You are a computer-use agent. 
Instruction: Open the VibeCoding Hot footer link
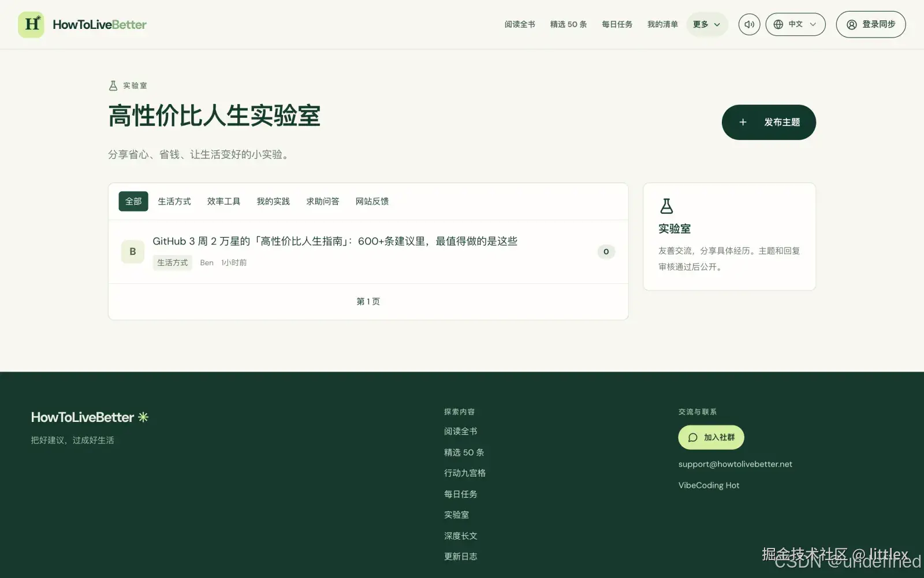[x=709, y=485]
